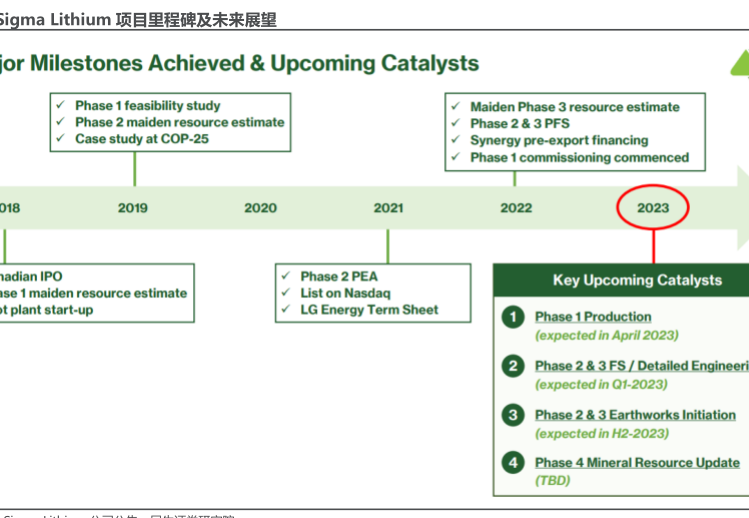Screen dimensions: 749x518
Task: Select the 2019 marker on the timeline
Action: tap(133, 208)
